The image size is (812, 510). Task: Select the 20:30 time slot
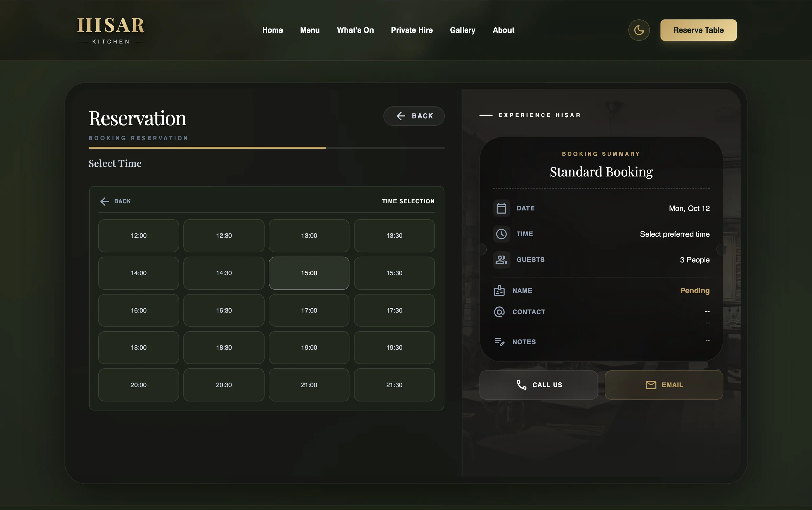(224, 385)
